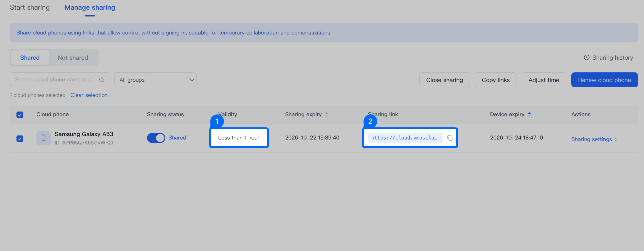Sort by Device expiry arrows
Viewport: 644px width, 251px height.
point(529,114)
